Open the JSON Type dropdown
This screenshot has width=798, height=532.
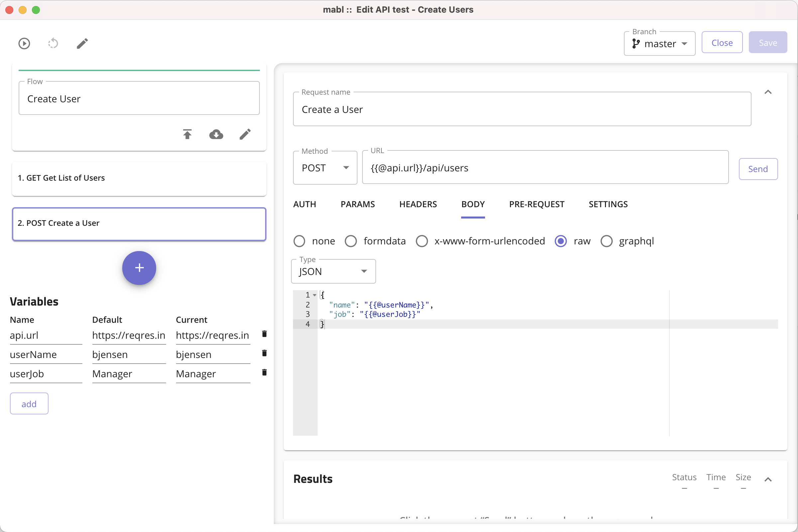pyautogui.click(x=333, y=271)
